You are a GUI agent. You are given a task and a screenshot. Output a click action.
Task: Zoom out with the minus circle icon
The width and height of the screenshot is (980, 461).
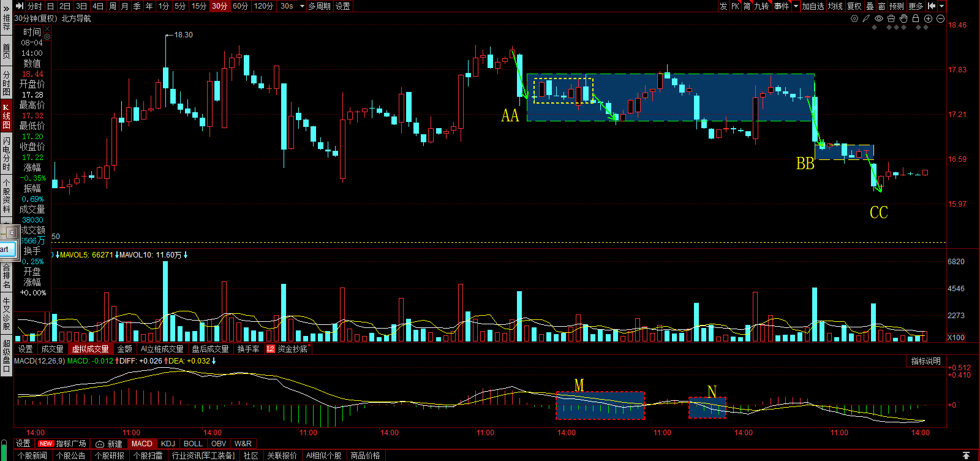coord(940,18)
